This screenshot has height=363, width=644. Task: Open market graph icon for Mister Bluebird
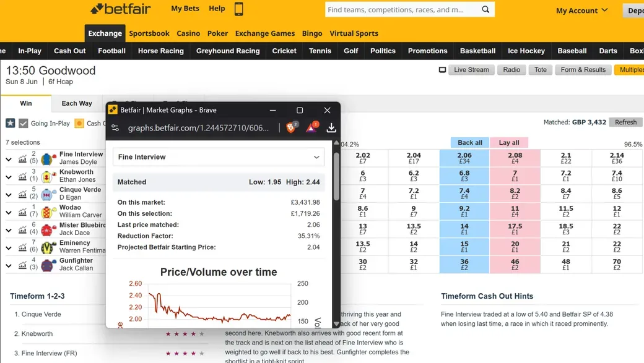pyautogui.click(x=22, y=229)
